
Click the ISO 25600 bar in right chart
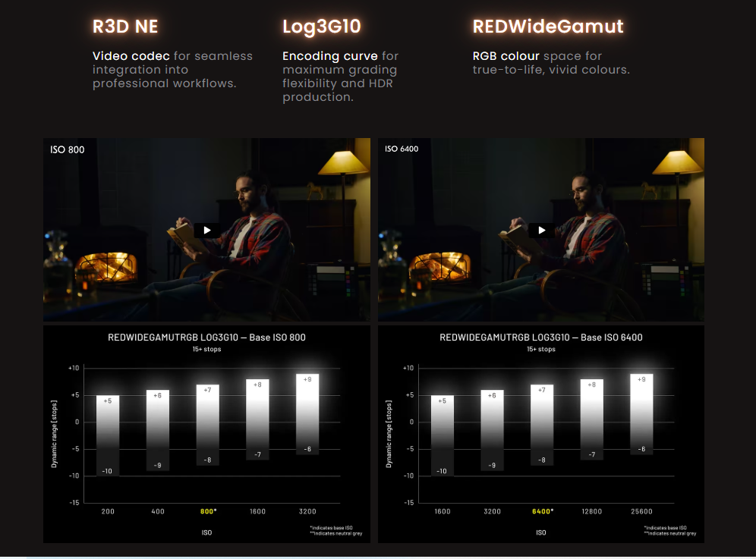pyautogui.click(x=641, y=413)
